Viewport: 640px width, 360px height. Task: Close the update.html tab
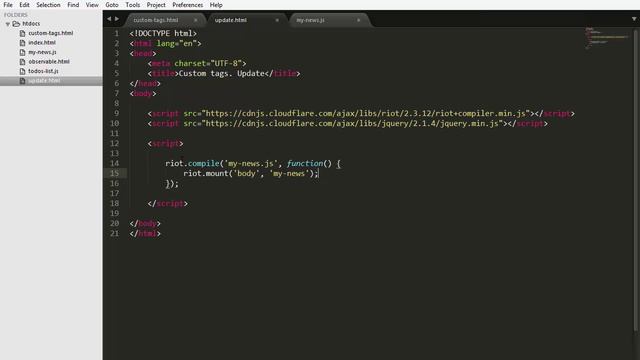[277, 20]
